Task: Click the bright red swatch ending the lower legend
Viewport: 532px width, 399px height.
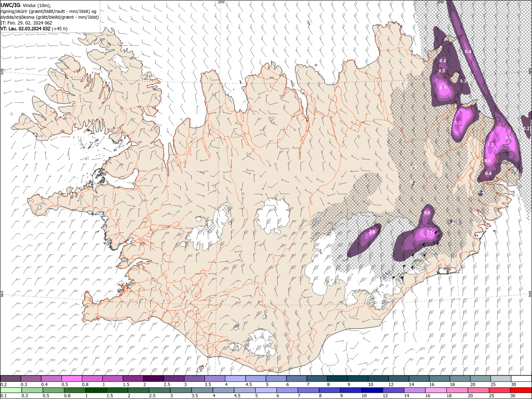Action: pyautogui.click(x=521, y=390)
